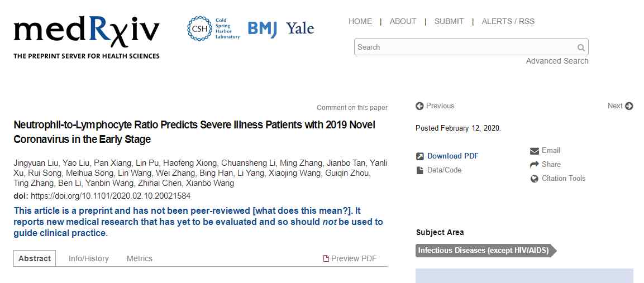The image size is (644, 283).
Task: Go to the SUBMIT menu item
Action: coord(449,21)
